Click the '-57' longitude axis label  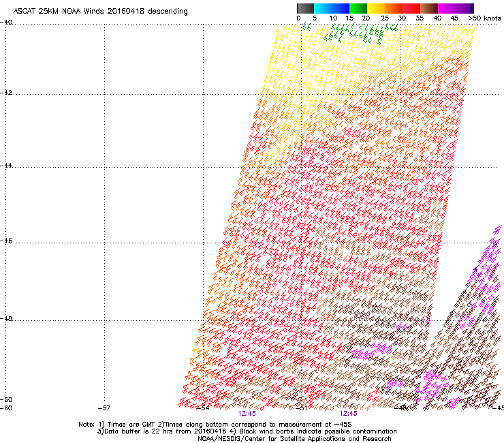point(104,408)
